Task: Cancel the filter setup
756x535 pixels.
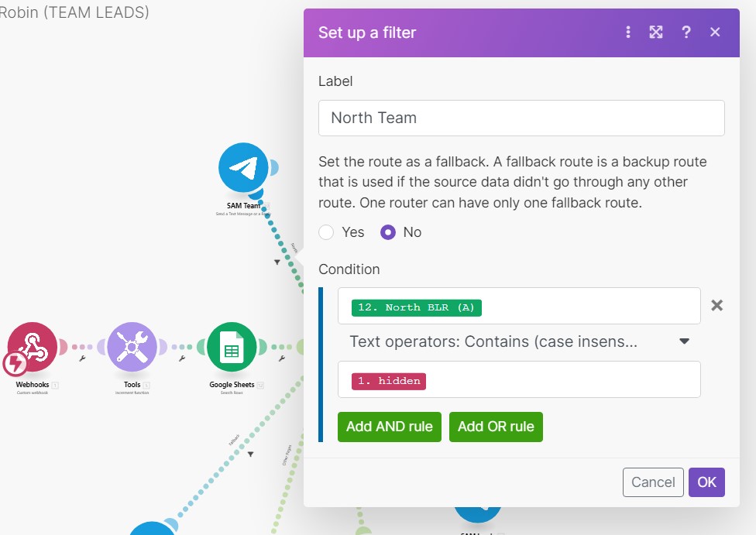Action: click(653, 482)
